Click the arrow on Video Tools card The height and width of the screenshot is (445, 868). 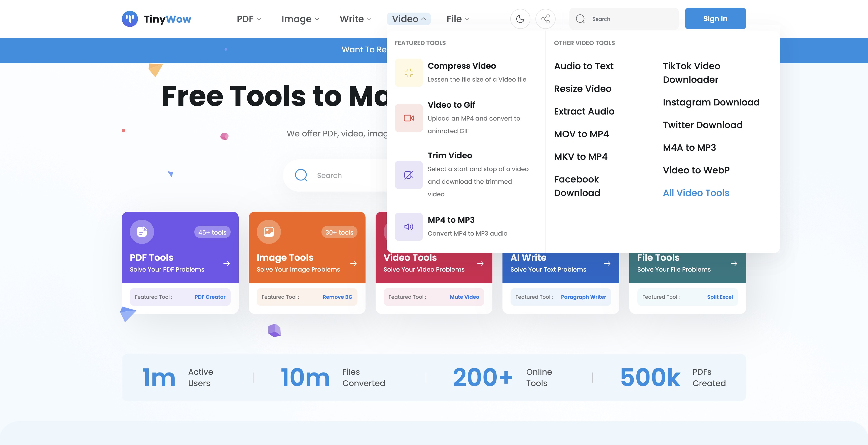[480, 264]
